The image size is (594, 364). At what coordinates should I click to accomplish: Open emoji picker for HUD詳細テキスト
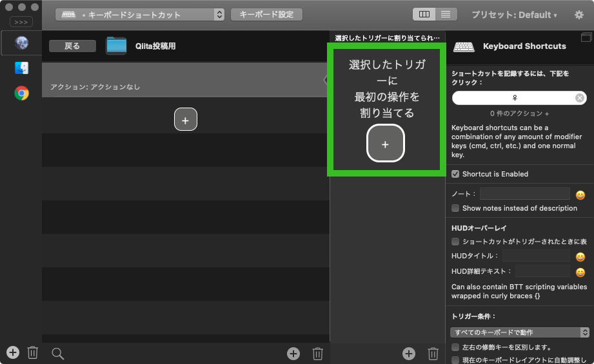coord(580,272)
